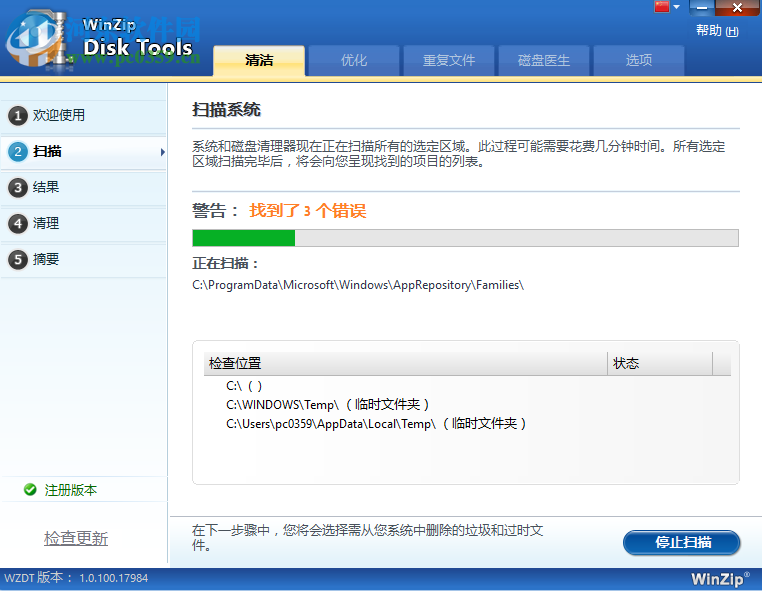
Task: Open the 选项 tab
Action: click(x=639, y=60)
